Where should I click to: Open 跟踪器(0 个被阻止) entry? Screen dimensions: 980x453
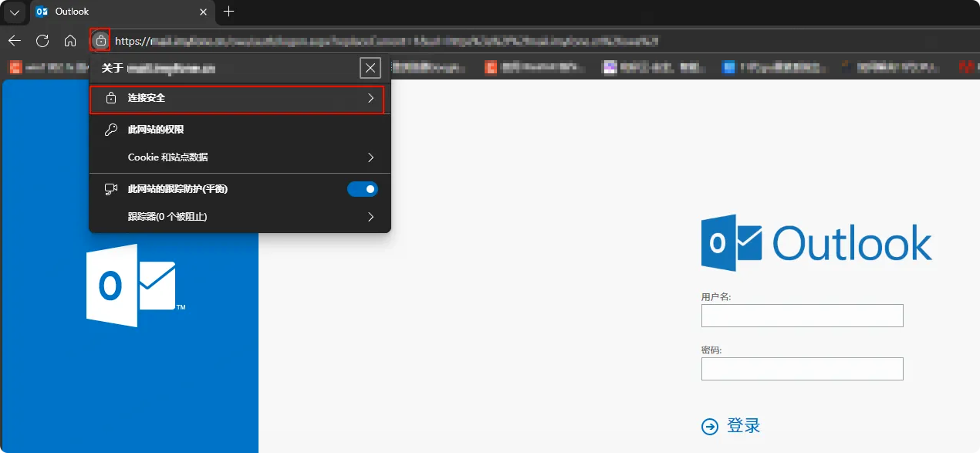[x=240, y=217]
